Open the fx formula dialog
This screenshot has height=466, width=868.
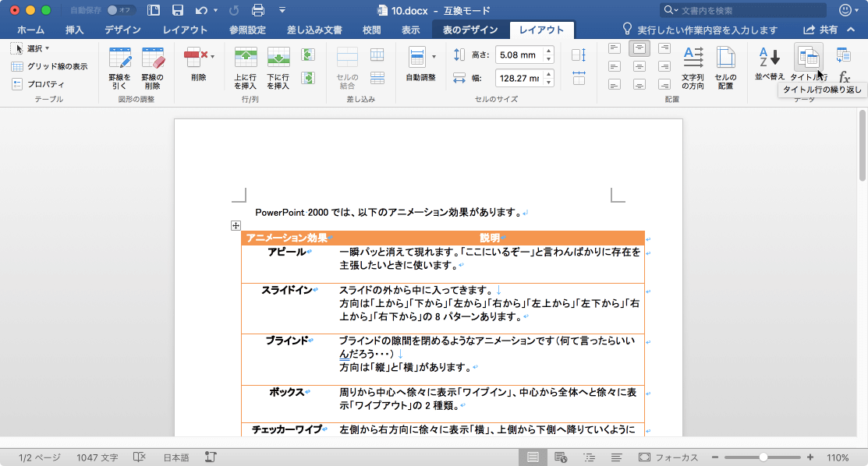tap(844, 77)
